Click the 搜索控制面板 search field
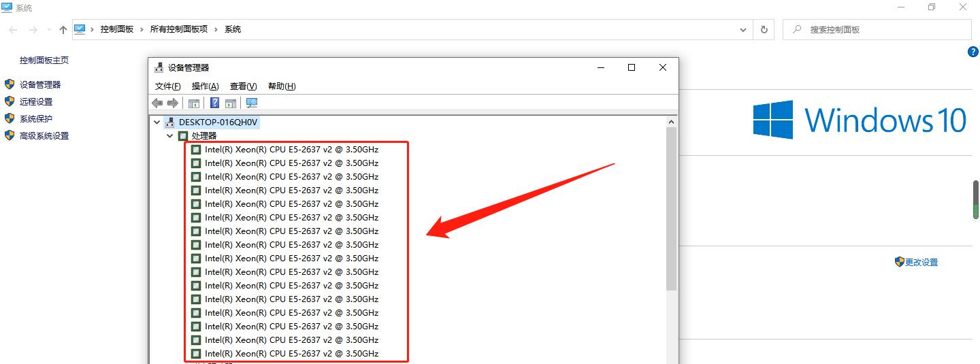 [x=877, y=30]
